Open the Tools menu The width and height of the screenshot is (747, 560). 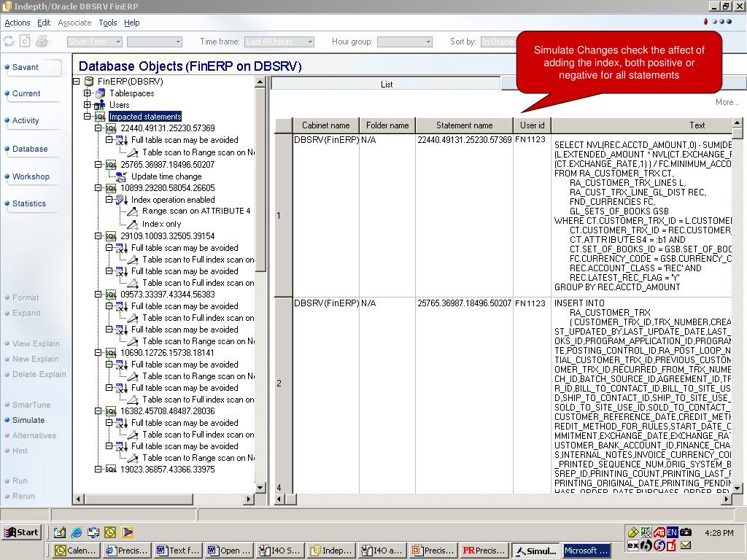108,23
